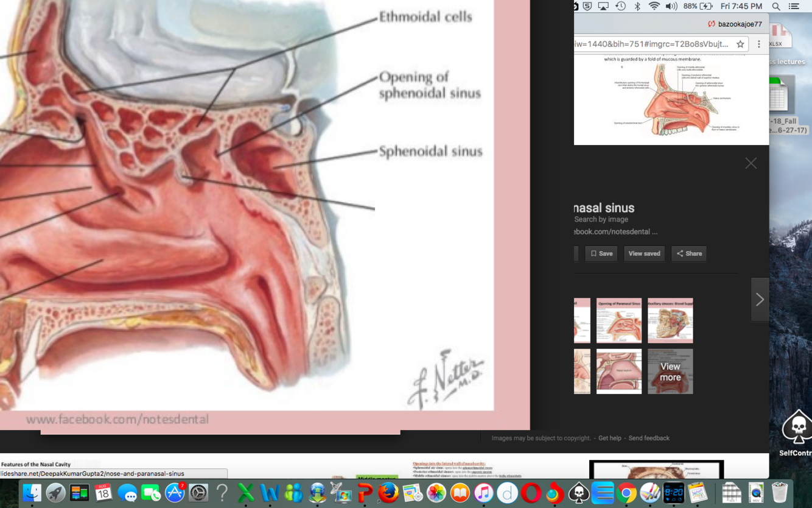This screenshot has height=508, width=812.
Task: Open the 'Nasal septum' related thumbnail
Action: [619, 372]
